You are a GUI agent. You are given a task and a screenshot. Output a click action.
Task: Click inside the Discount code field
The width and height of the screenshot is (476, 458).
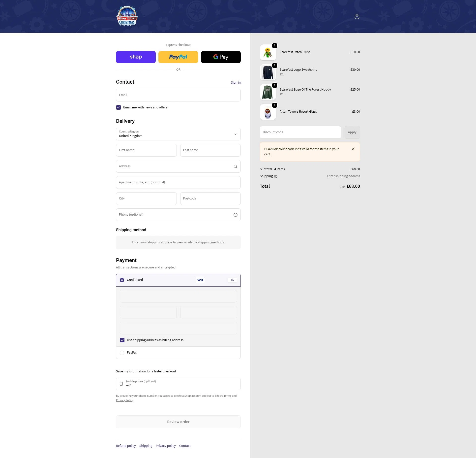300,132
